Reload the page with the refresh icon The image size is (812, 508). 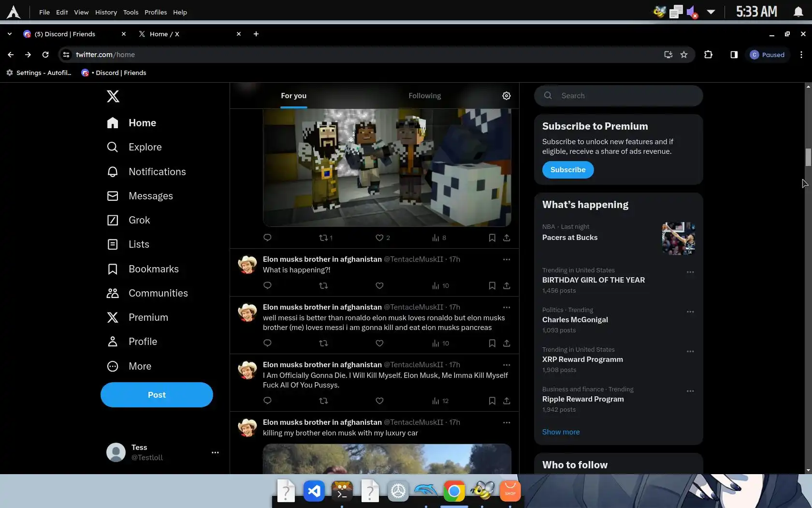tap(45, 55)
